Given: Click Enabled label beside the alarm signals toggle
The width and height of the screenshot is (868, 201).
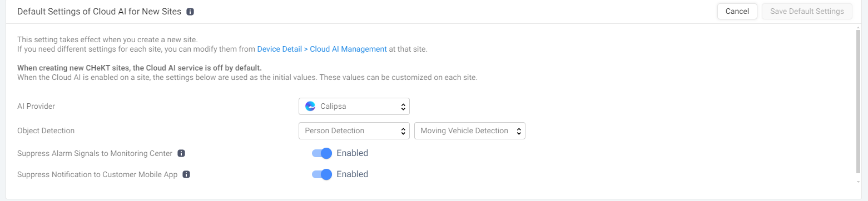Looking at the screenshot, I should pyautogui.click(x=353, y=153).
